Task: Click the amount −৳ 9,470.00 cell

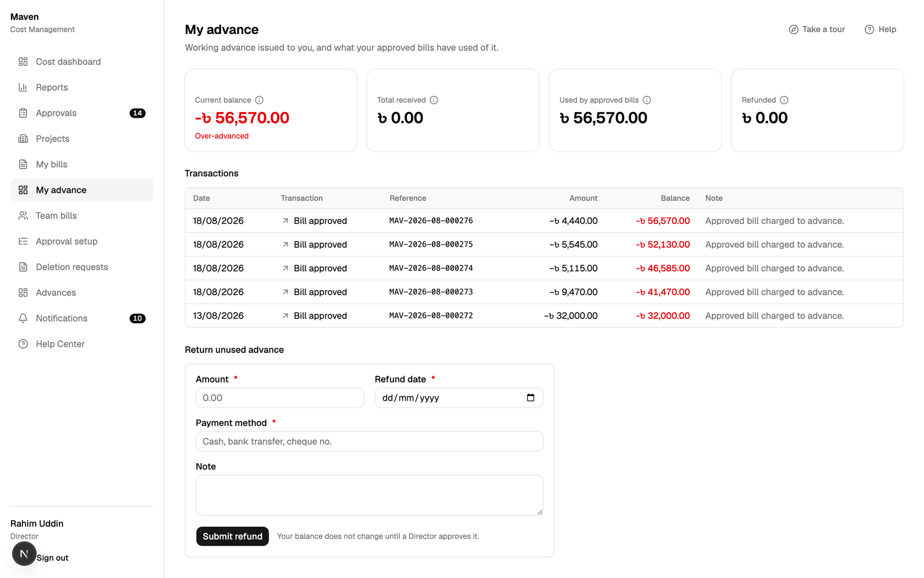Action: click(x=573, y=292)
